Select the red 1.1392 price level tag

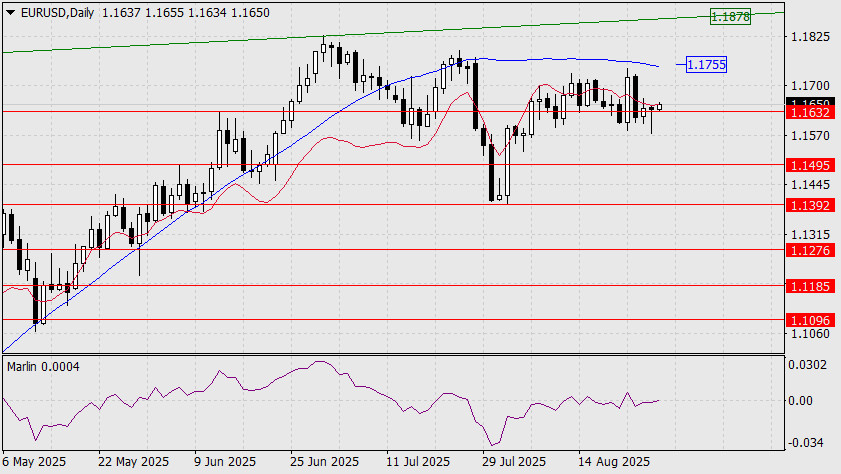tap(810, 205)
